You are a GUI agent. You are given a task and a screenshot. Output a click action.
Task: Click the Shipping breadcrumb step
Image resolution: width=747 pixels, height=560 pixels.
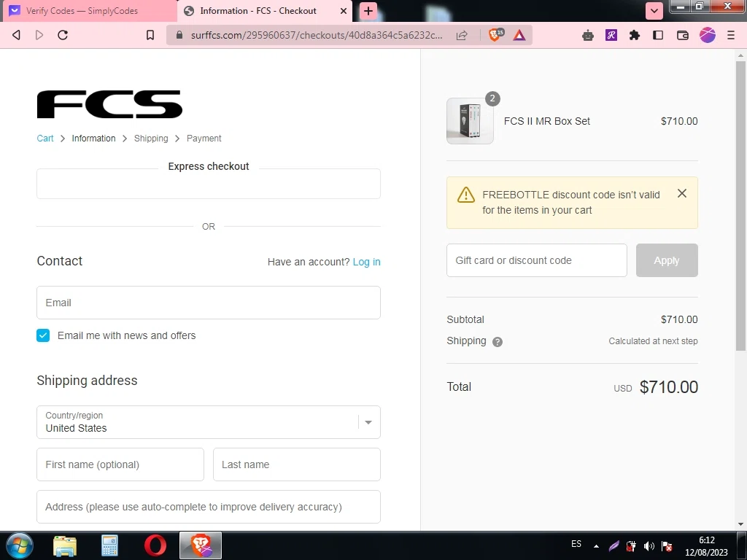151,138
